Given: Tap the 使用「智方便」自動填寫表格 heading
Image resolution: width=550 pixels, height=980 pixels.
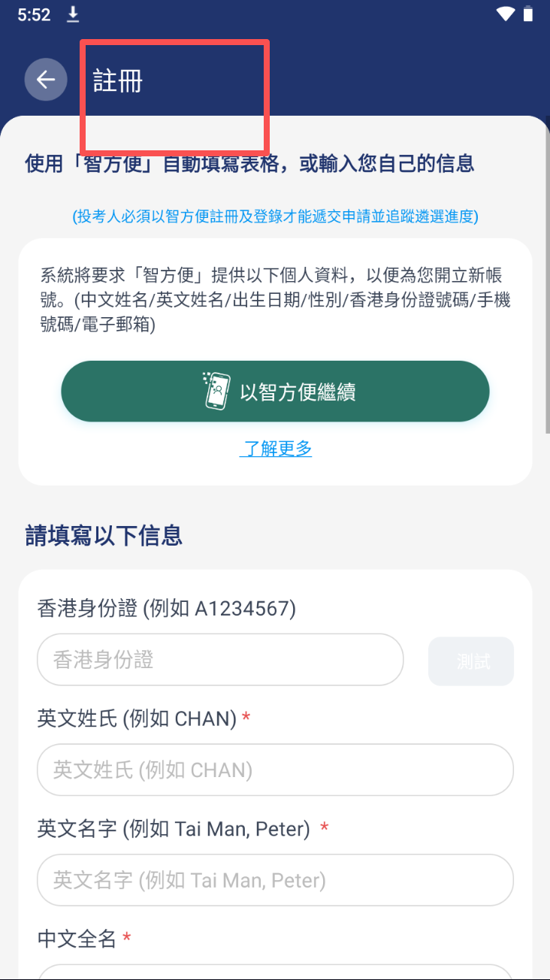Looking at the screenshot, I should coord(249,163).
